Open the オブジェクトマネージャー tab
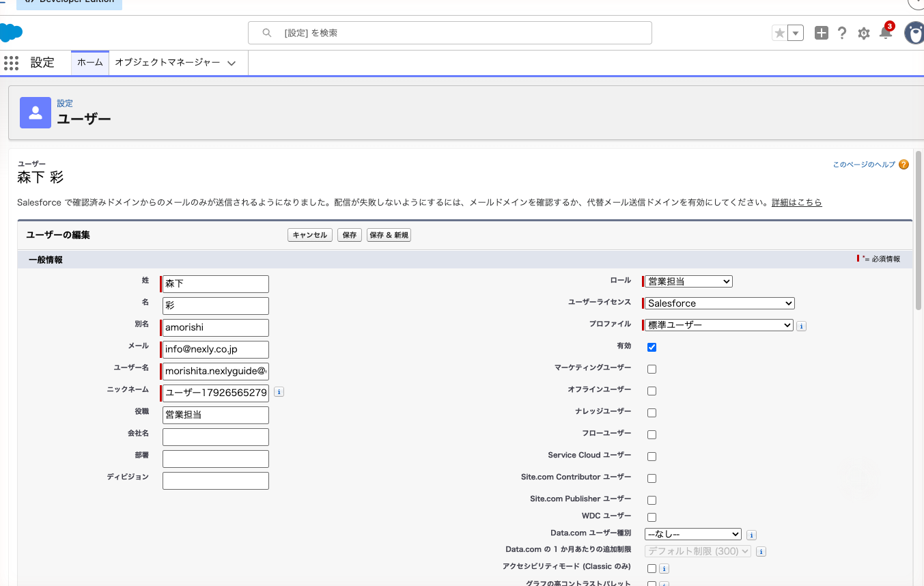The height and width of the screenshot is (586, 924). pos(167,62)
